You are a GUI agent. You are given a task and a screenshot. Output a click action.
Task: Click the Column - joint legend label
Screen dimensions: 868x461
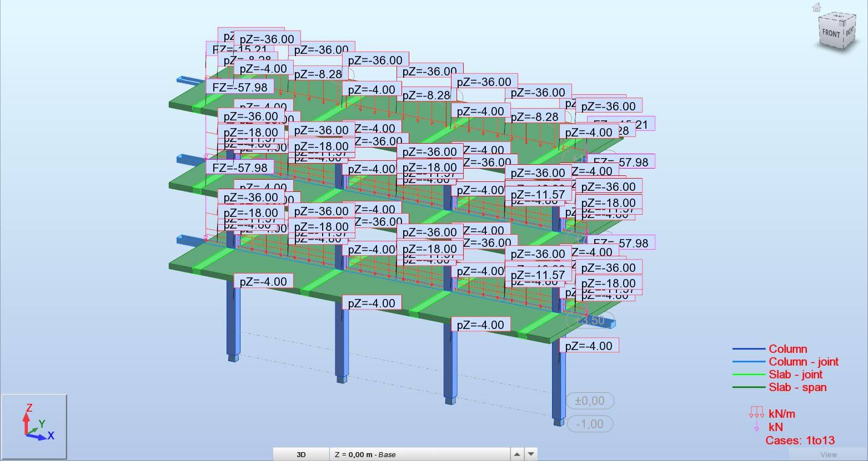coord(803,362)
